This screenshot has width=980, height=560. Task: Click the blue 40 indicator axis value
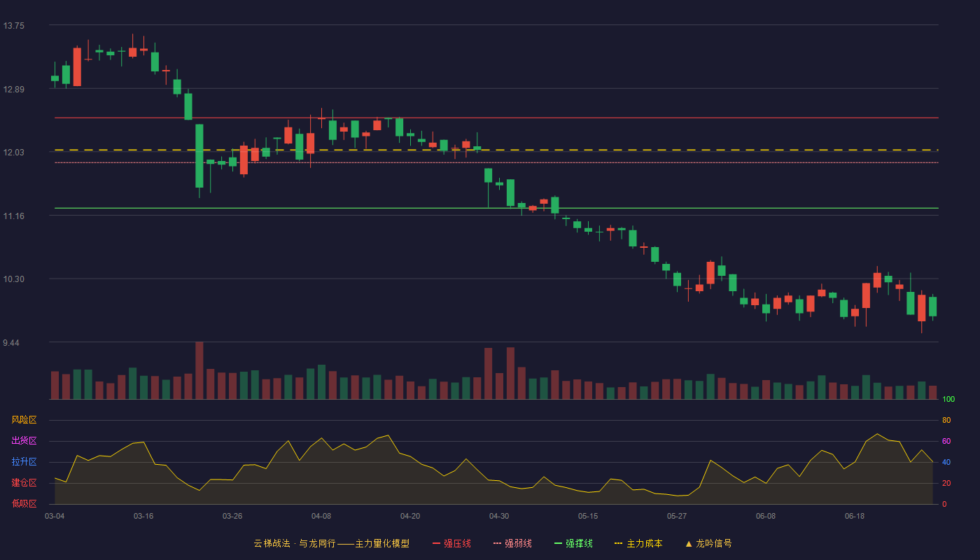click(946, 462)
